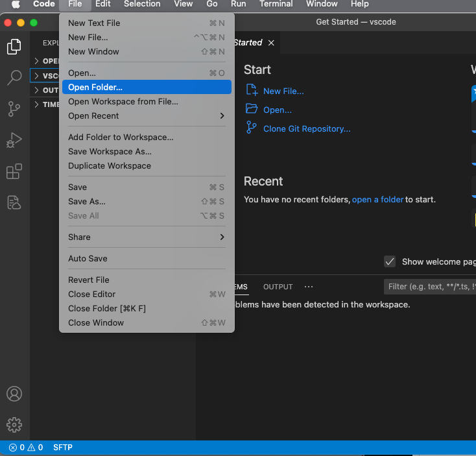Image resolution: width=476 pixels, height=456 pixels.
Task: Expand the Share submenu arrow
Action: pyautogui.click(x=222, y=237)
